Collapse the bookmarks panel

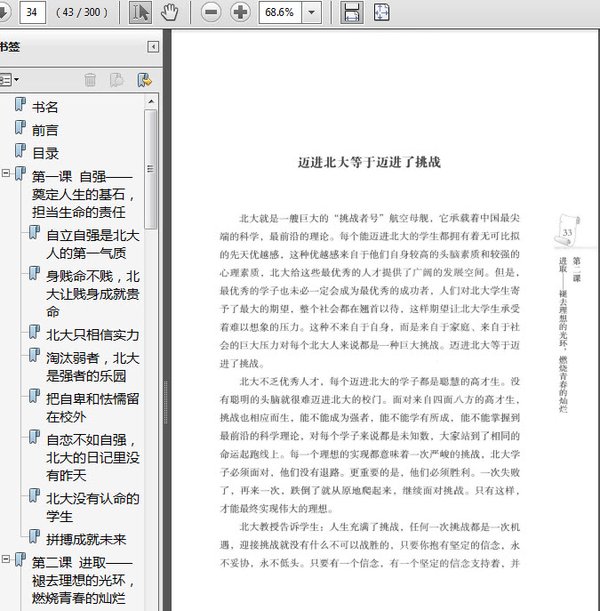click(153, 47)
